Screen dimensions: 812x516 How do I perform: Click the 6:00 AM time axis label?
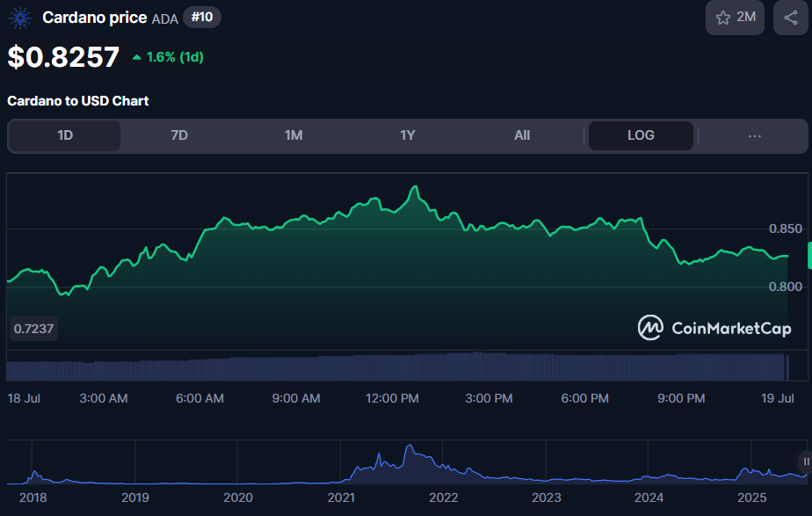tap(199, 398)
